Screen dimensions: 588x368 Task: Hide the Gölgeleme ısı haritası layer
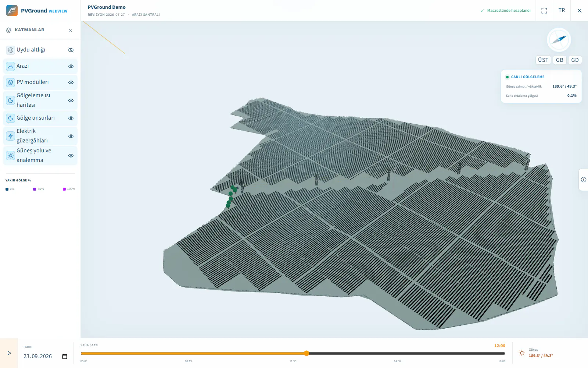(x=71, y=100)
